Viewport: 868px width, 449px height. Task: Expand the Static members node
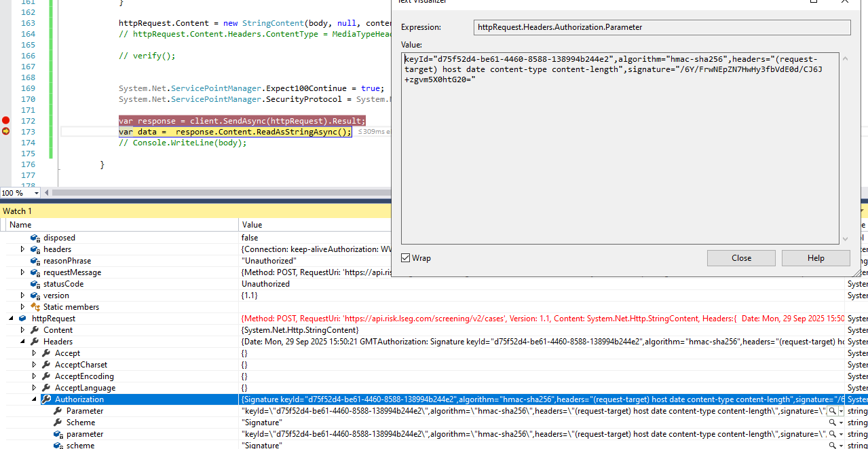coord(24,307)
